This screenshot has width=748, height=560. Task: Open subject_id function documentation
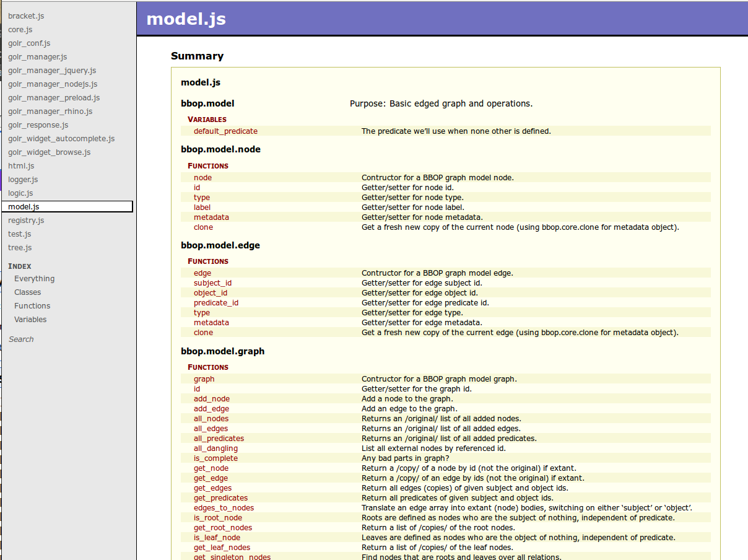pyautogui.click(x=212, y=283)
